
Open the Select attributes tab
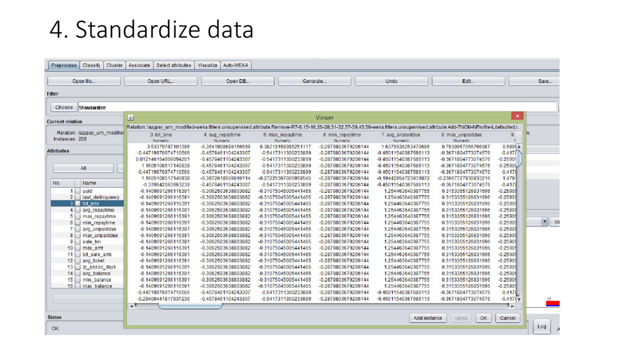click(174, 65)
